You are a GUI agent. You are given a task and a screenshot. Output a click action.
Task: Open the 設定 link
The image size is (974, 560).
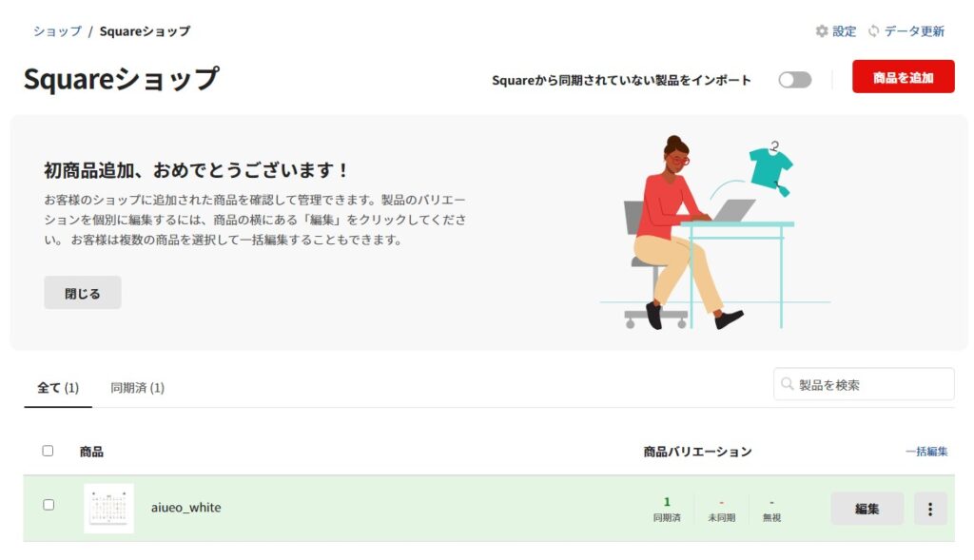click(x=845, y=31)
